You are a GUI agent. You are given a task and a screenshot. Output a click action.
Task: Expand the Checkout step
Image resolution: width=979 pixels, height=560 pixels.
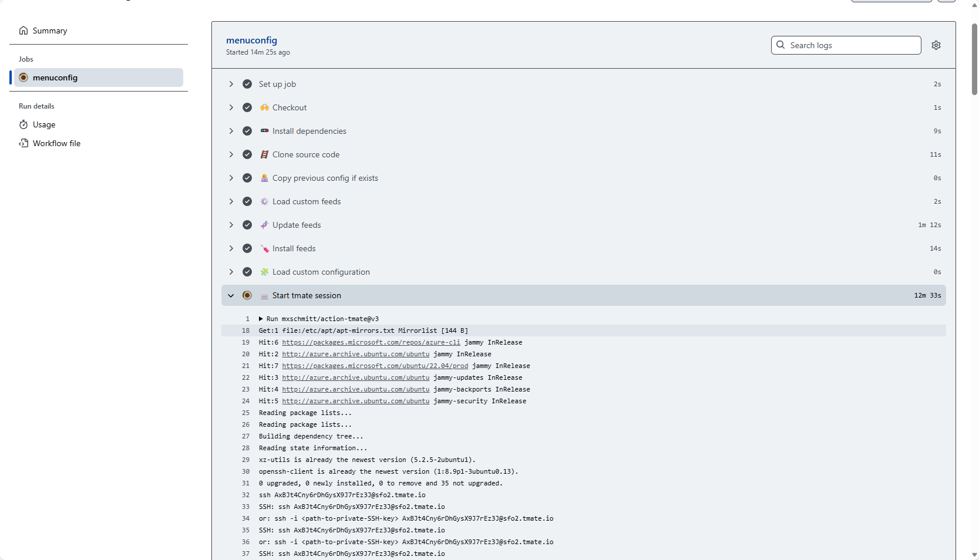coord(231,107)
